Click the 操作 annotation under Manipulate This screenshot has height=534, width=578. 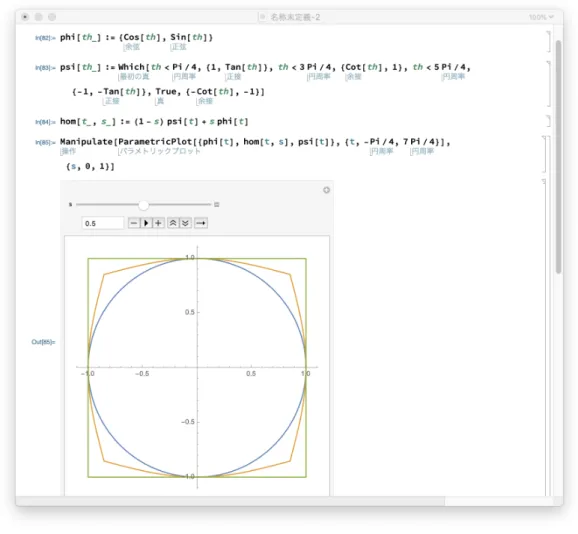coord(68,151)
